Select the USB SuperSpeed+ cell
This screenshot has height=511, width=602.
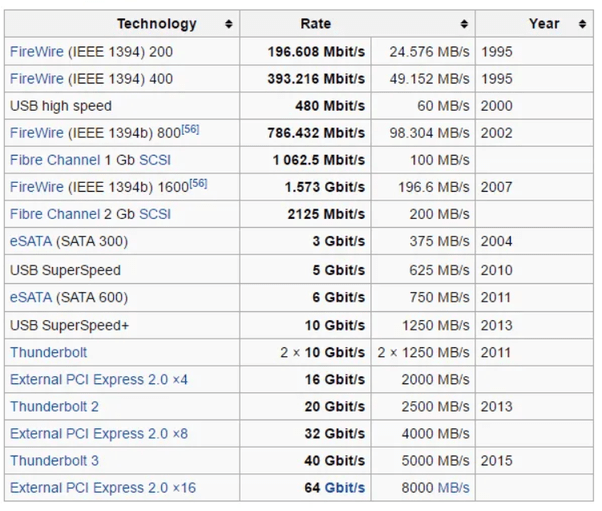tap(122, 326)
